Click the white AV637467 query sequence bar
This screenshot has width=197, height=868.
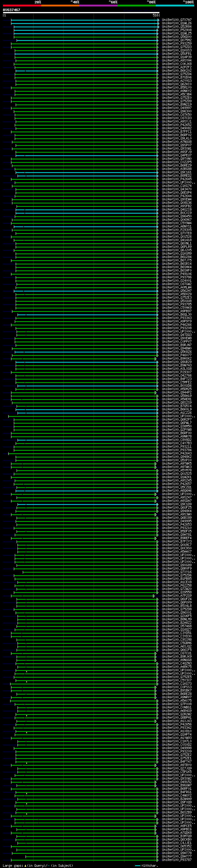pos(81,12)
